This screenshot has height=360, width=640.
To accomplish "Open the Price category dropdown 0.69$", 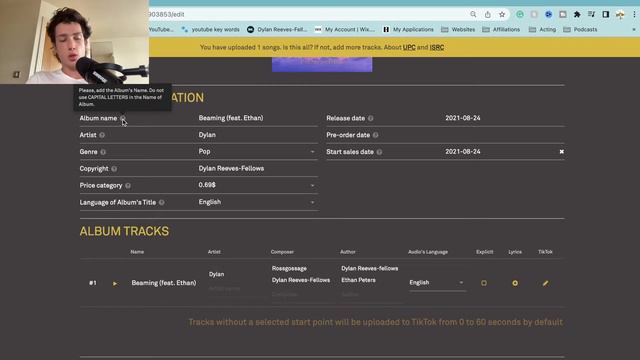I will pyautogui.click(x=257, y=185).
